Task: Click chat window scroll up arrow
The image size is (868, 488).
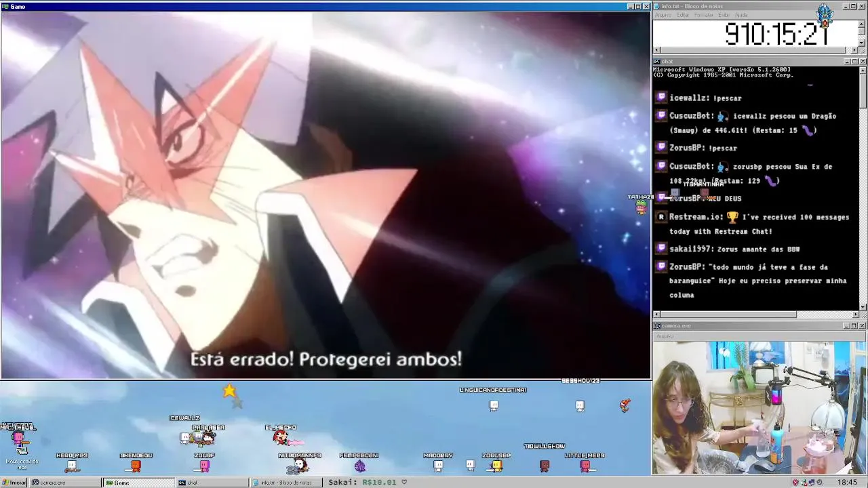Action: click(863, 70)
